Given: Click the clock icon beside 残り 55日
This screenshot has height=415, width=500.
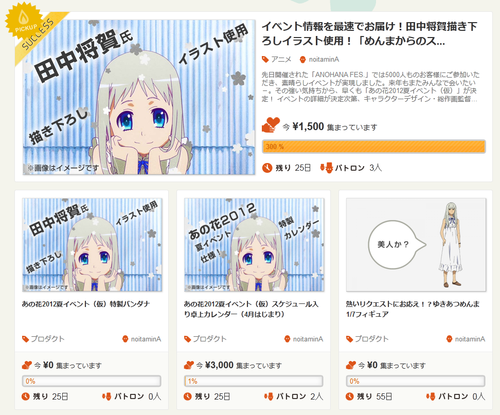Looking at the screenshot, I should (349, 396).
